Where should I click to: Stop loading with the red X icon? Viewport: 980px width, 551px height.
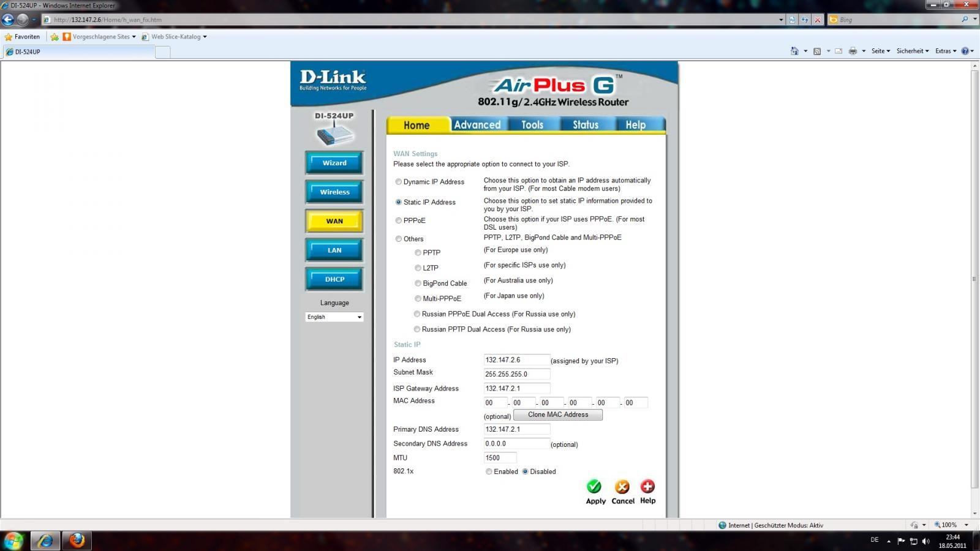[817, 20]
